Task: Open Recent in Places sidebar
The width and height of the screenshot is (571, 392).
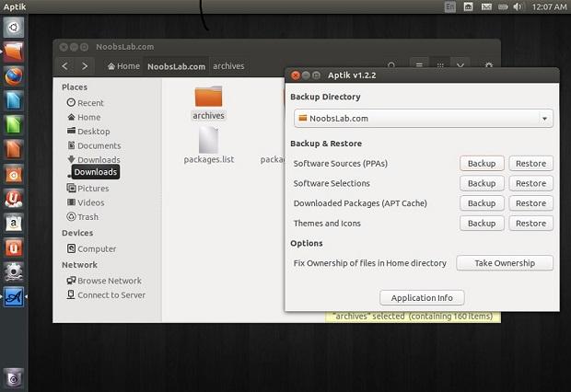Action: [x=86, y=103]
